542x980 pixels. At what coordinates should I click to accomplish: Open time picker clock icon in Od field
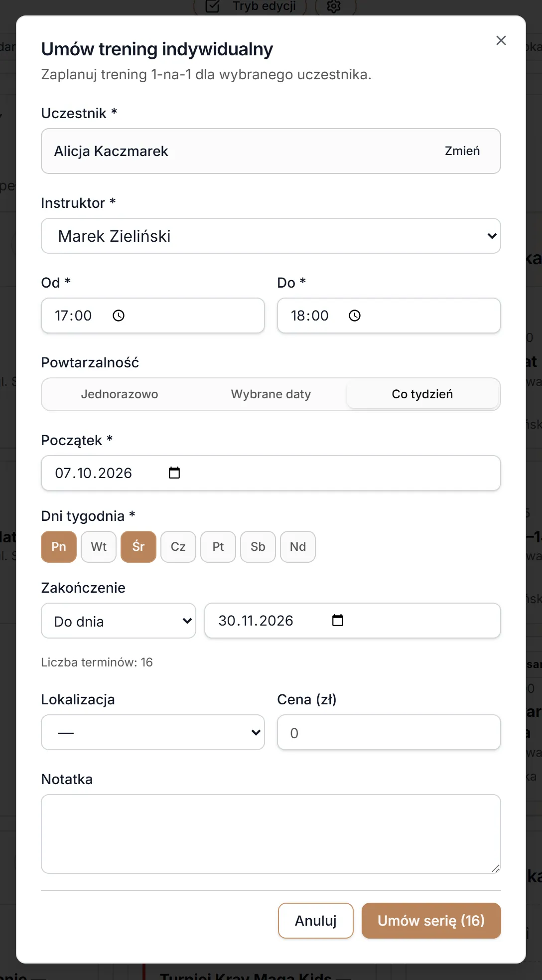click(119, 316)
